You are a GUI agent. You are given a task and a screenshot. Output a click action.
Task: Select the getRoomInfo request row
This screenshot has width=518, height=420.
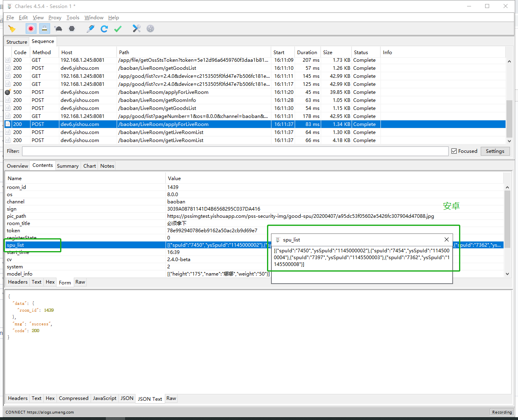pos(255,100)
